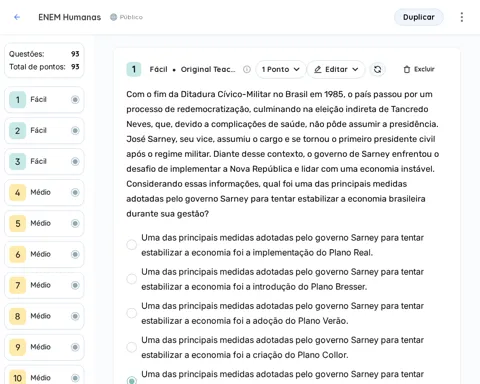This screenshot has height=384, width=480.
Task: Click the question statement paragraph text
Action: [x=283, y=154]
